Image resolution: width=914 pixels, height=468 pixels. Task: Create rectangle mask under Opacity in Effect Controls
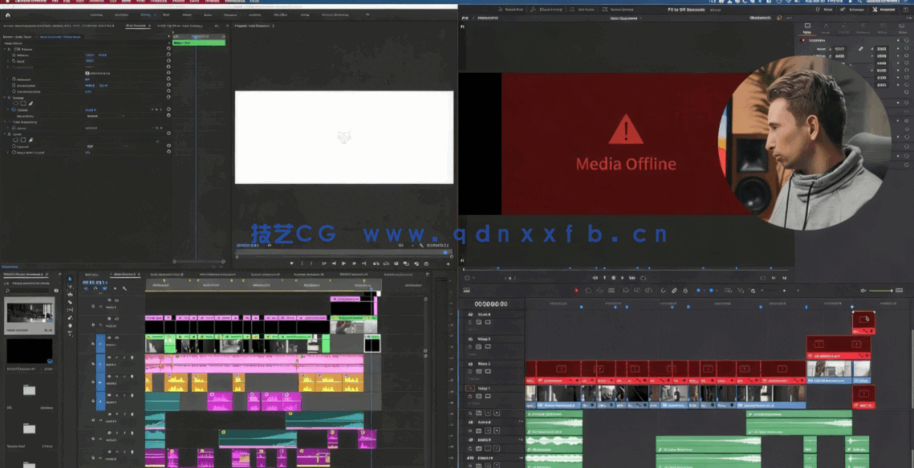tap(23, 103)
